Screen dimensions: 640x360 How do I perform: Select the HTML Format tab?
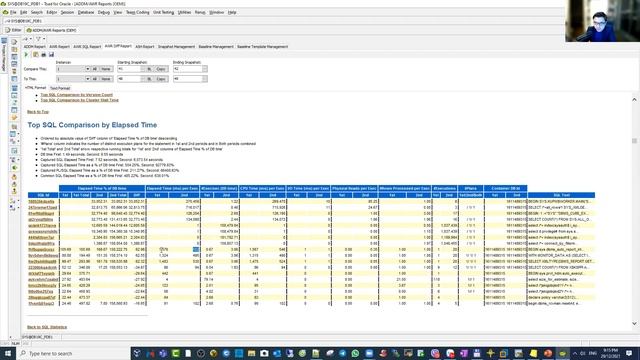[36, 88]
